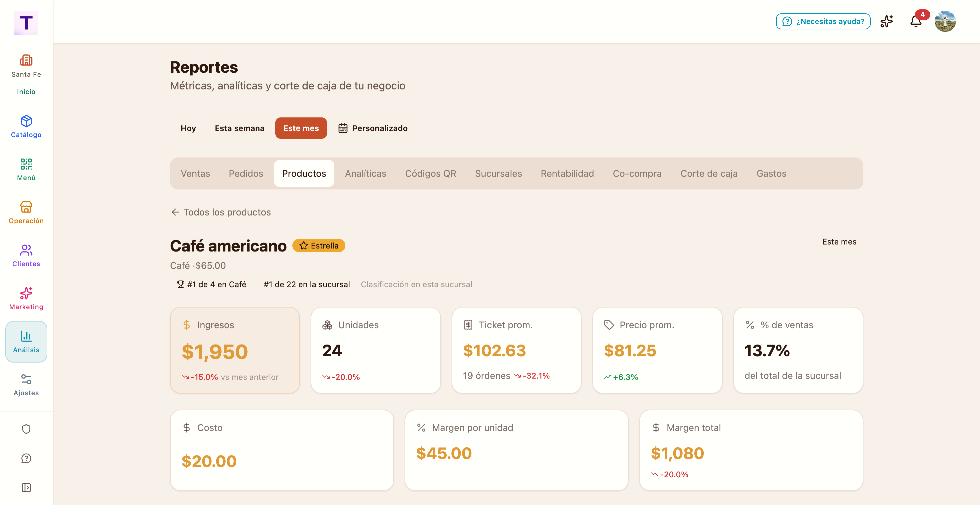Open the Menú QR section
Screen dimensions: 980x505
click(x=26, y=170)
